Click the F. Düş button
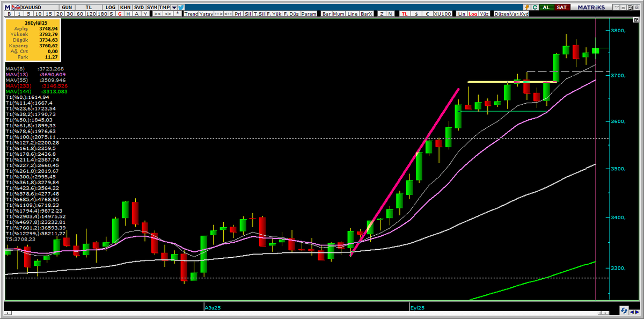The height and width of the screenshot is (319, 644). point(291,14)
